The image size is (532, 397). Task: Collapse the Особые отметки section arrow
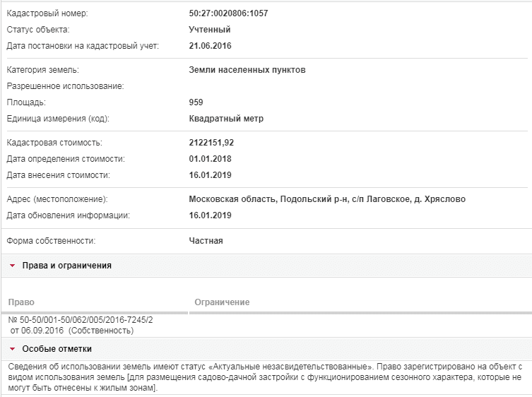(x=13, y=349)
